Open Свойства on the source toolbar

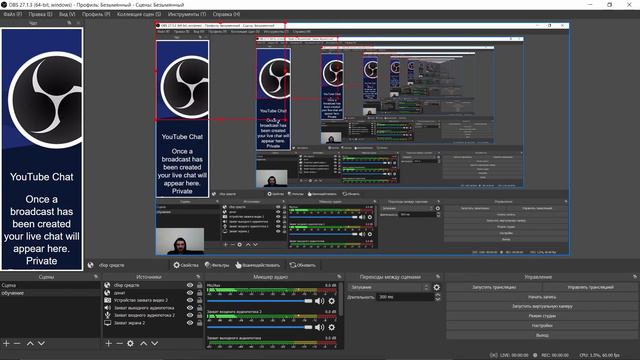(186, 265)
